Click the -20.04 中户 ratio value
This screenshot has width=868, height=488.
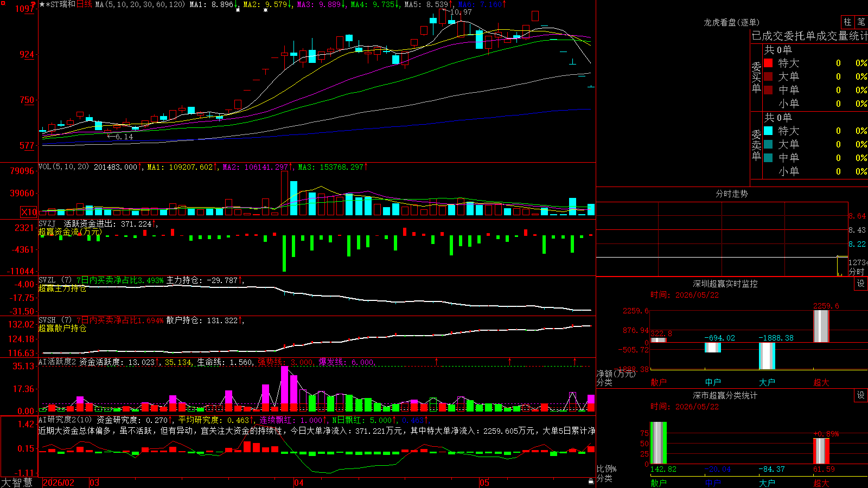pos(718,469)
